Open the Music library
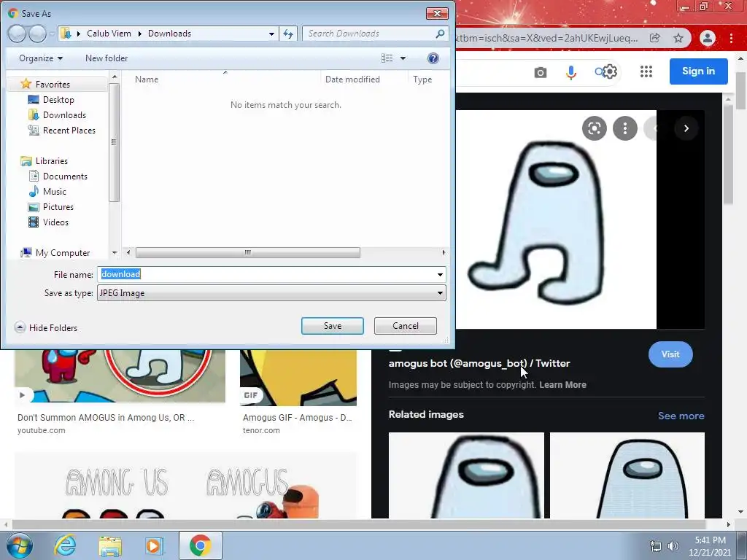 pyautogui.click(x=54, y=192)
